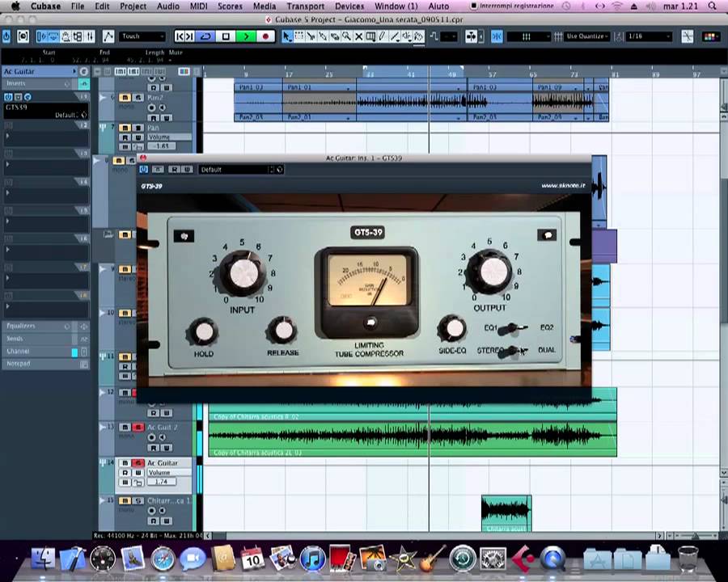Select the Range Selection tool
This screenshot has height=582, width=728.
[x=299, y=36]
